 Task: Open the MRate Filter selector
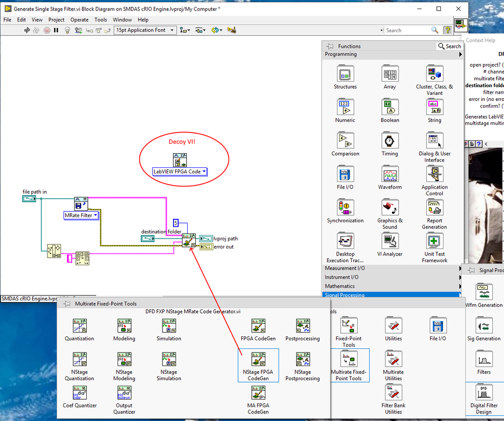pos(81,215)
